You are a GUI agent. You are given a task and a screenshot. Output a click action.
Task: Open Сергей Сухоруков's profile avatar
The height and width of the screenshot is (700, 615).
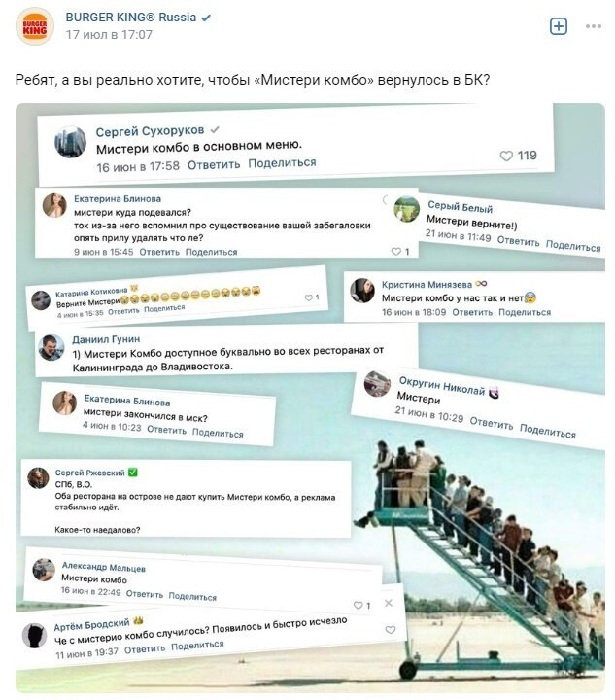coord(71,142)
